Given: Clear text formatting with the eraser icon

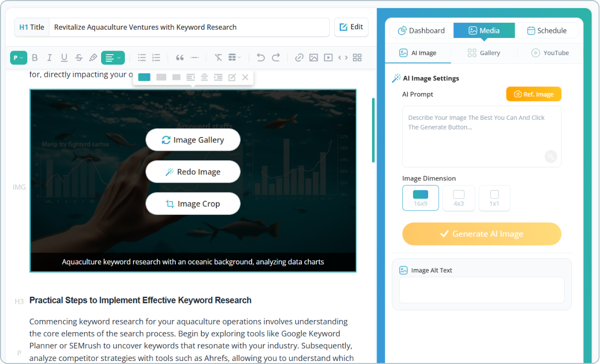Looking at the screenshot, I should tap(218, 57).
